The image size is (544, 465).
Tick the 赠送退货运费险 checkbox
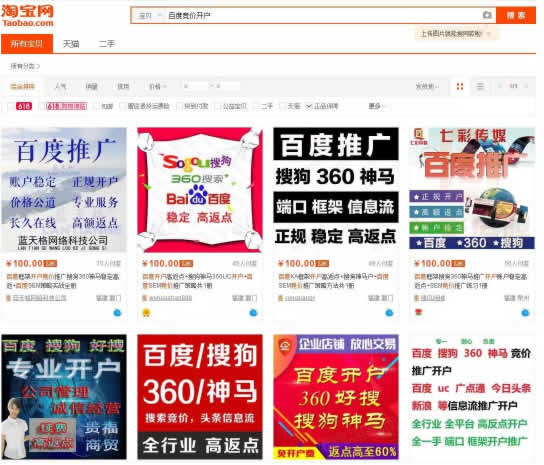tap(122, 106)
